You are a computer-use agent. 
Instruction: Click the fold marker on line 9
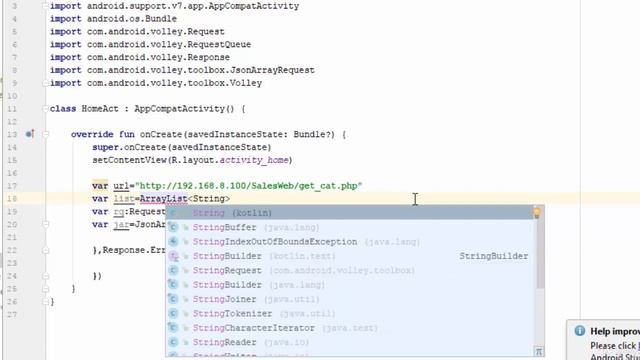45,83
